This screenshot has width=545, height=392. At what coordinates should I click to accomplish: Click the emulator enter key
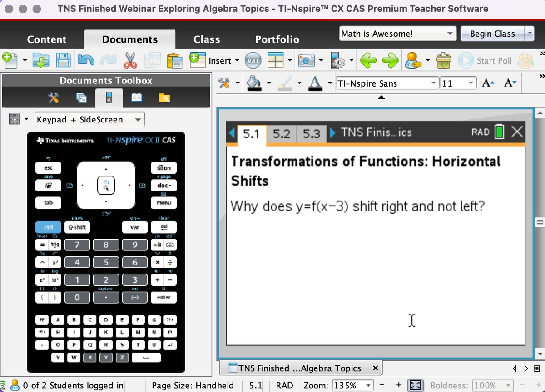click(x=163, y=298)
